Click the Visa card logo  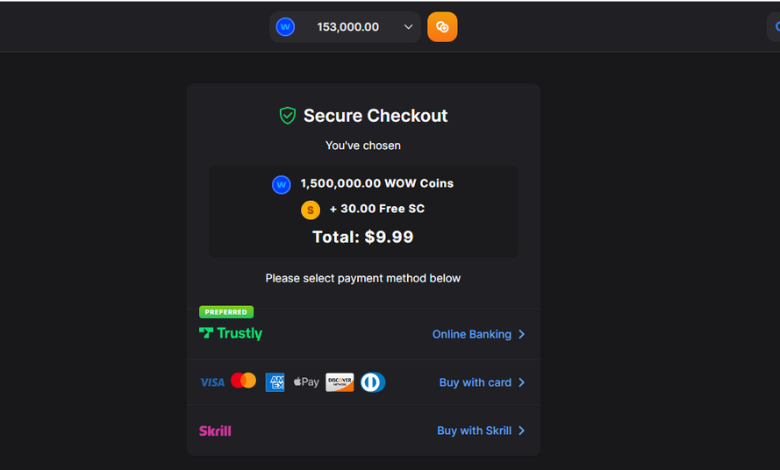[212, 382]
